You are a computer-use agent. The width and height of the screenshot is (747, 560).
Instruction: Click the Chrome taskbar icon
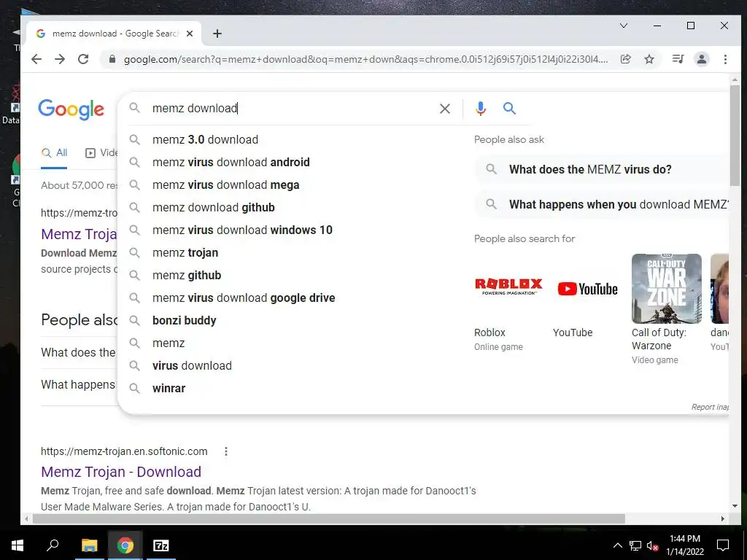click(x=125, y=545)
